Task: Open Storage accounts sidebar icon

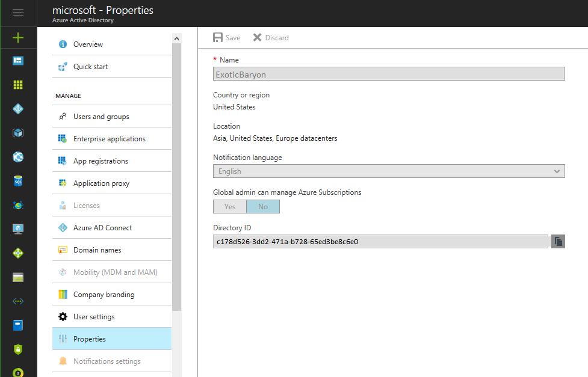Action: click(x=18, y=277)
